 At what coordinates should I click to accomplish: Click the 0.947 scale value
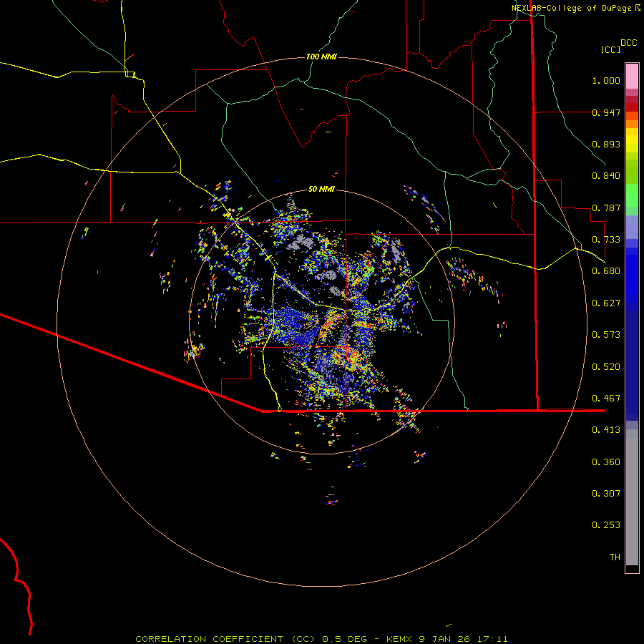click(x=606, y=112)
